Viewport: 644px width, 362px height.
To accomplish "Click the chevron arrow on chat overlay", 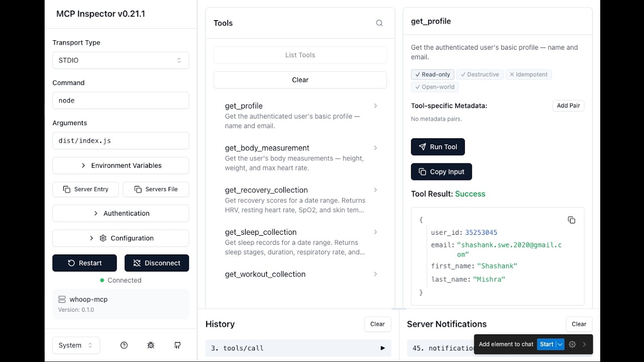I will click(584, 344).
